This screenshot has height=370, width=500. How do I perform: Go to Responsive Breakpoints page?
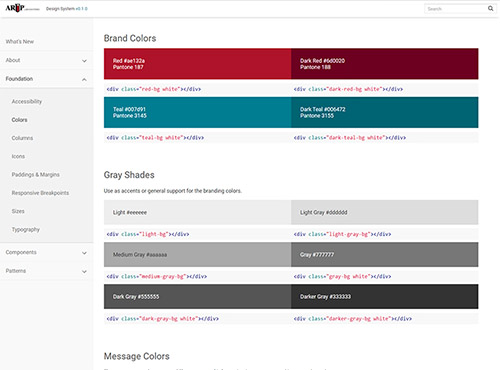click(x=40, y=193)
